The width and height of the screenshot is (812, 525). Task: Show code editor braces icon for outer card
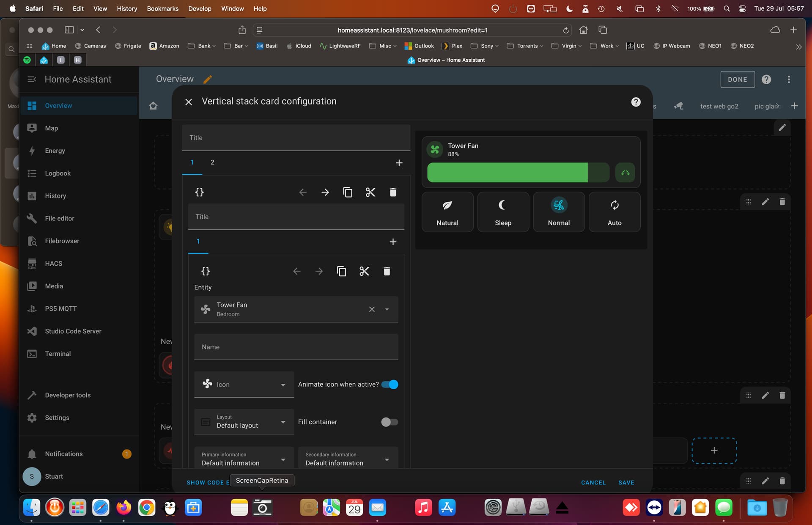[x=199, y=192]
